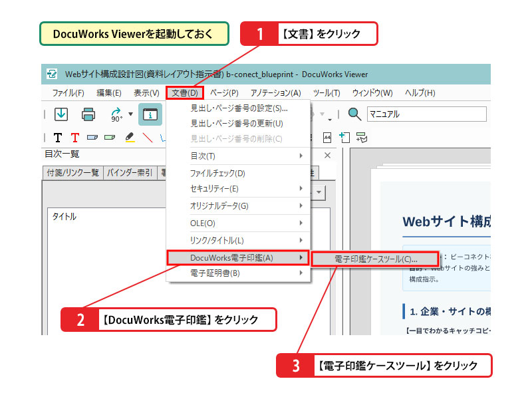Screen dimensions: 532x399
Task: Click 電子印鑑ケースツール(C)... in the submenu
Action: [x=375, y=259]
